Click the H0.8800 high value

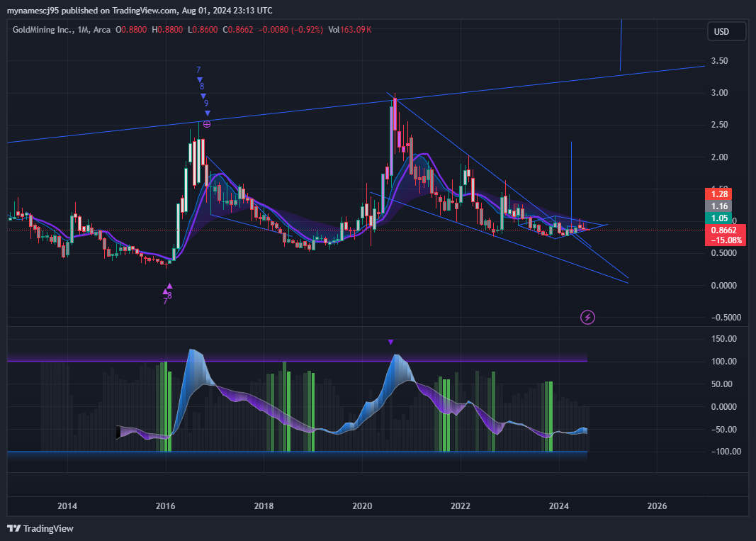click(167, 30)
